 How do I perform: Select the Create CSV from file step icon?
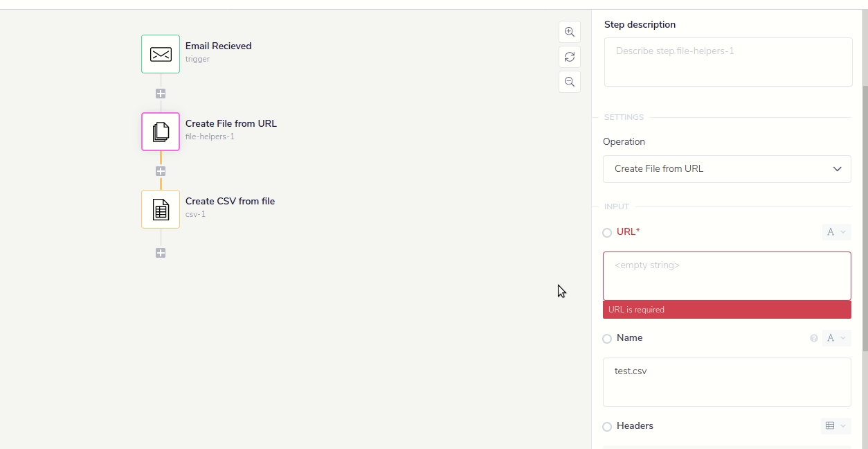click(161, 209)
